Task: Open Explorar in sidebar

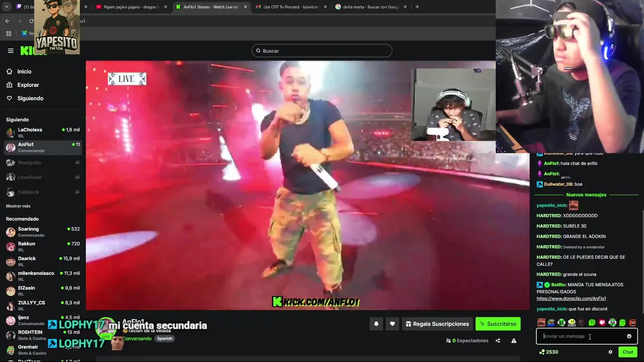Action: 28,85
